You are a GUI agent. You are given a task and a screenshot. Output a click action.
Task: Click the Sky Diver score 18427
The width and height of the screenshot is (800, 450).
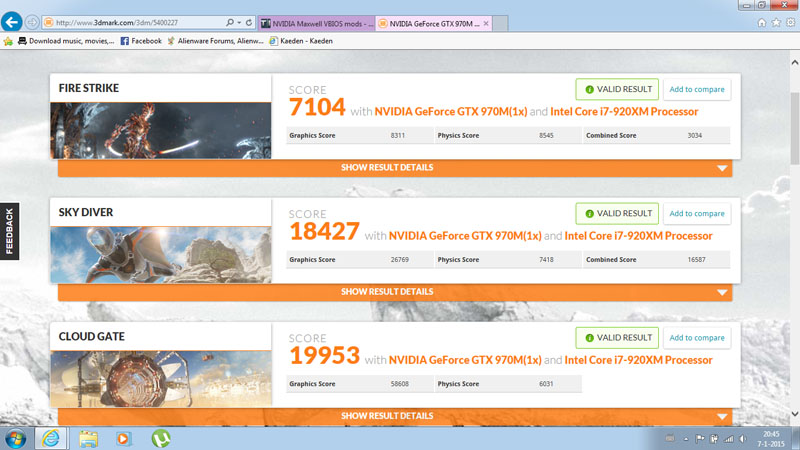click(324, 231)
